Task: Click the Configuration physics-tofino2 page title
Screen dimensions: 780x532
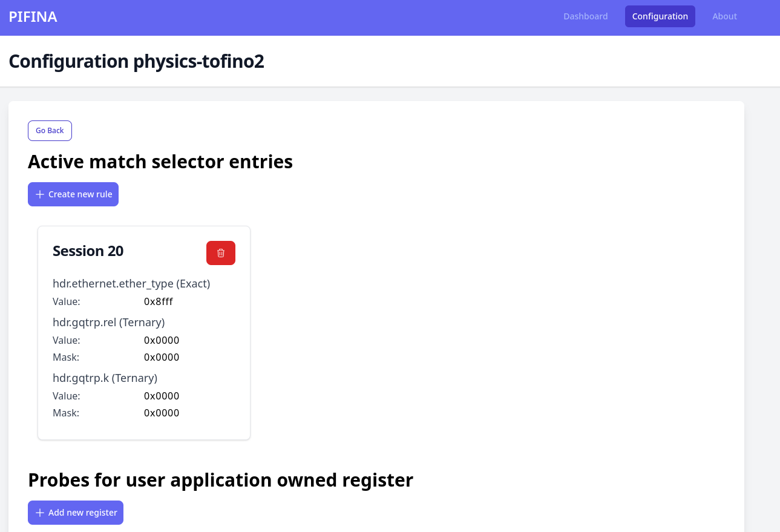Action: click(x=136, y=61)
